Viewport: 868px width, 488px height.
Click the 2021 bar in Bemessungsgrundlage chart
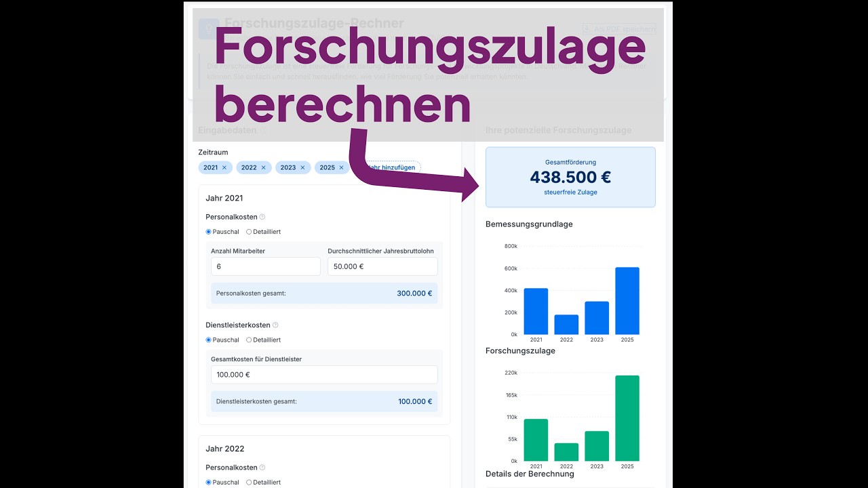click(x=536, y=312)
